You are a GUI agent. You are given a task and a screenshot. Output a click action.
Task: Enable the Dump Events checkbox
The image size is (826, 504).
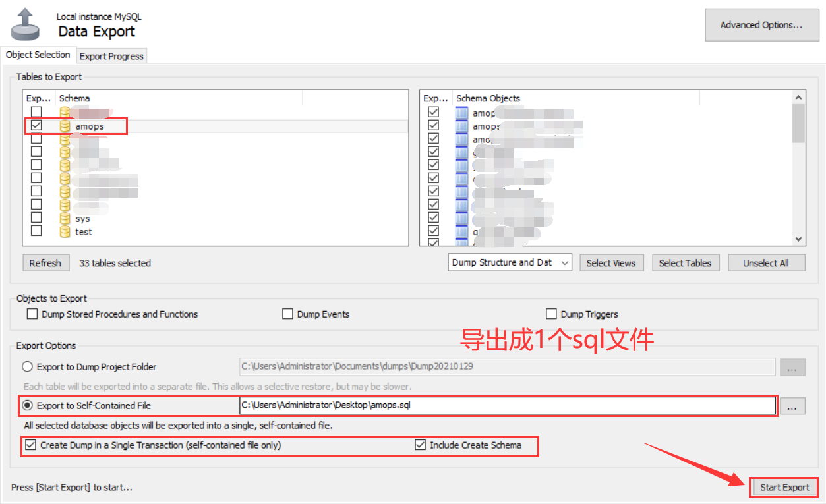[288, 314]
